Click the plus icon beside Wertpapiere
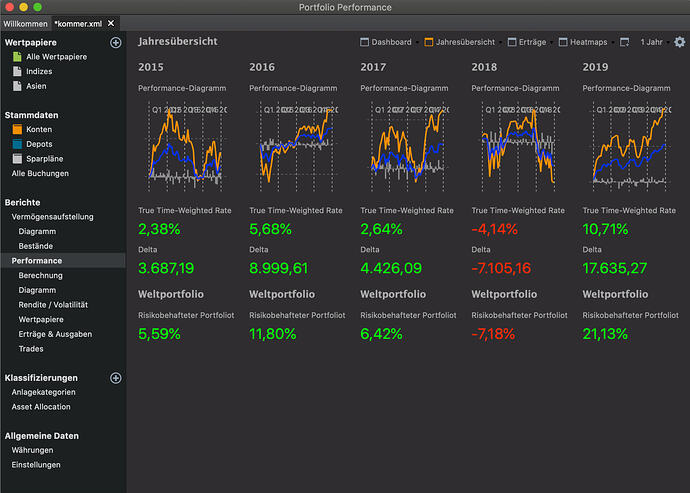690x493 pixels. coord(115,43)
